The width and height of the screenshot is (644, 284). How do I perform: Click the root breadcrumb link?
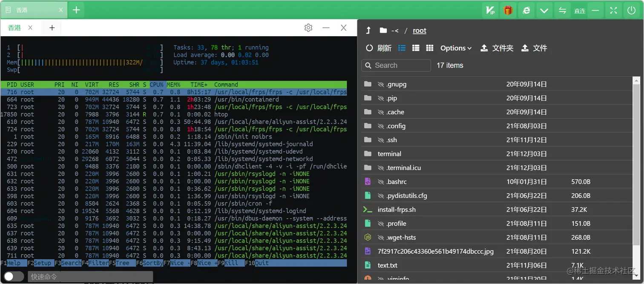420,31
